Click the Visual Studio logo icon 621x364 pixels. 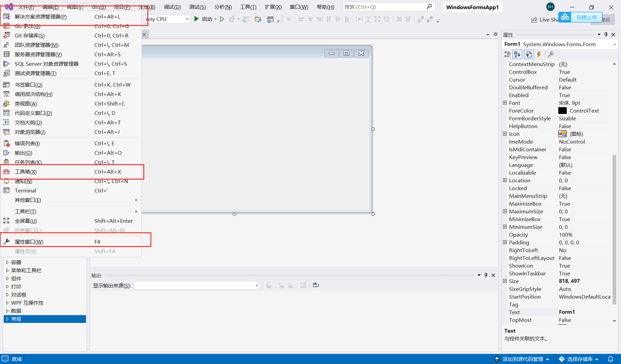coord(9,7)
